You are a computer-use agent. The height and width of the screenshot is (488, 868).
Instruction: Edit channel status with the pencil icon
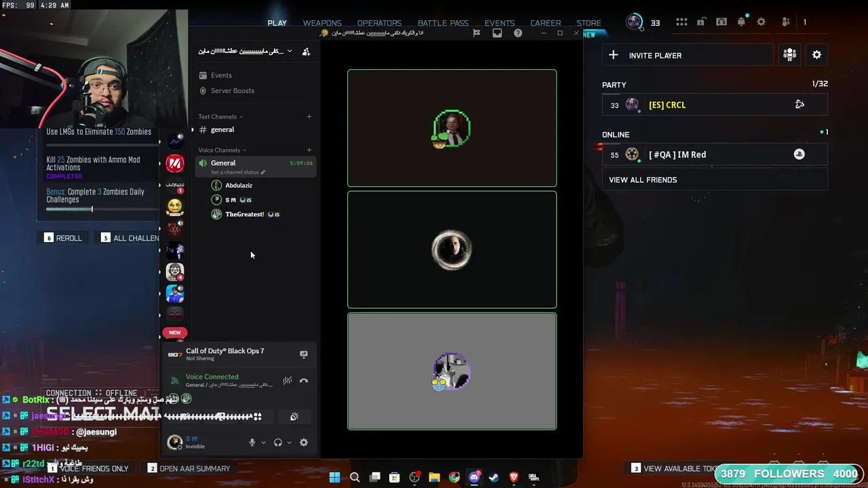pyautogui.click(x=263, y=172)
